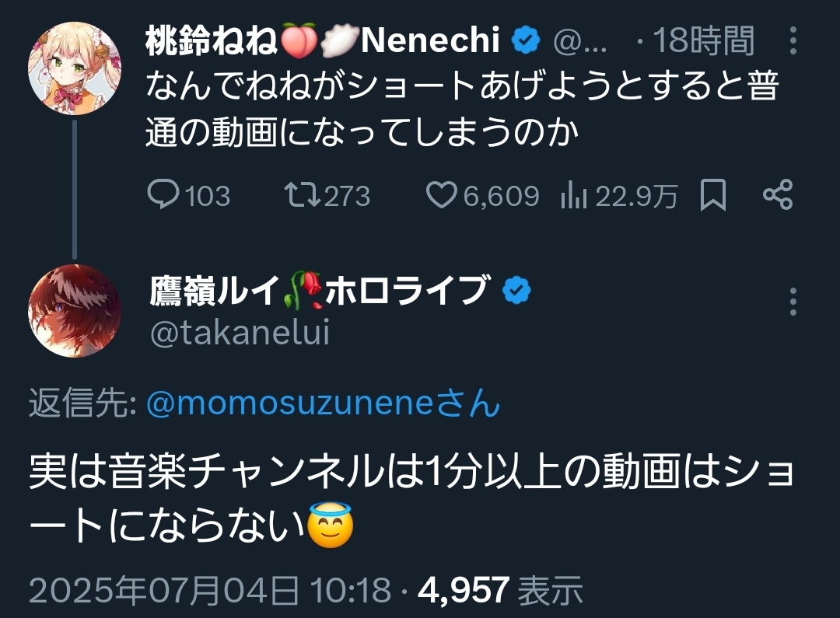Image resolution: width=840 pixels, height=618 pixels.
Task: Open the three-dot menu on Takane Lui's reply
Action: click(x=793, y=302)
